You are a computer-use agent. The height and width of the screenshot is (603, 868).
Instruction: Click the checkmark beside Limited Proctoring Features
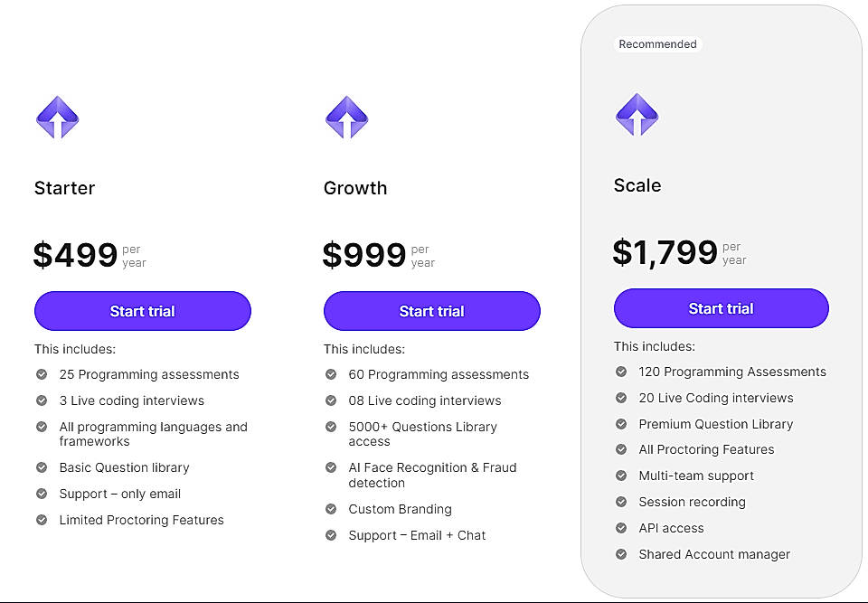[40, 520]
